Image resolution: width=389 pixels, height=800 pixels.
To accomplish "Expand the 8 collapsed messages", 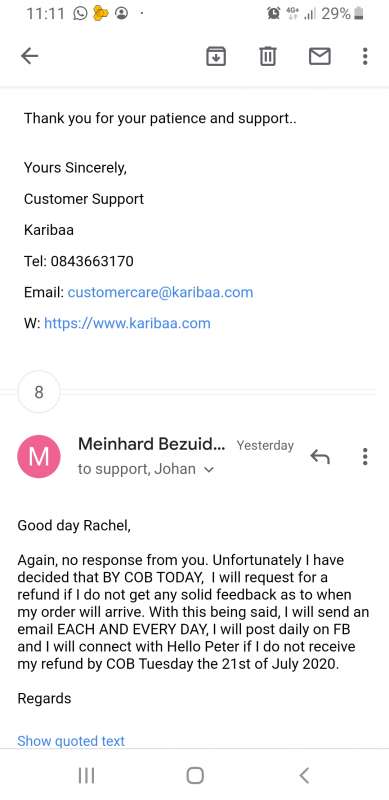I will [x=39, y=392].
